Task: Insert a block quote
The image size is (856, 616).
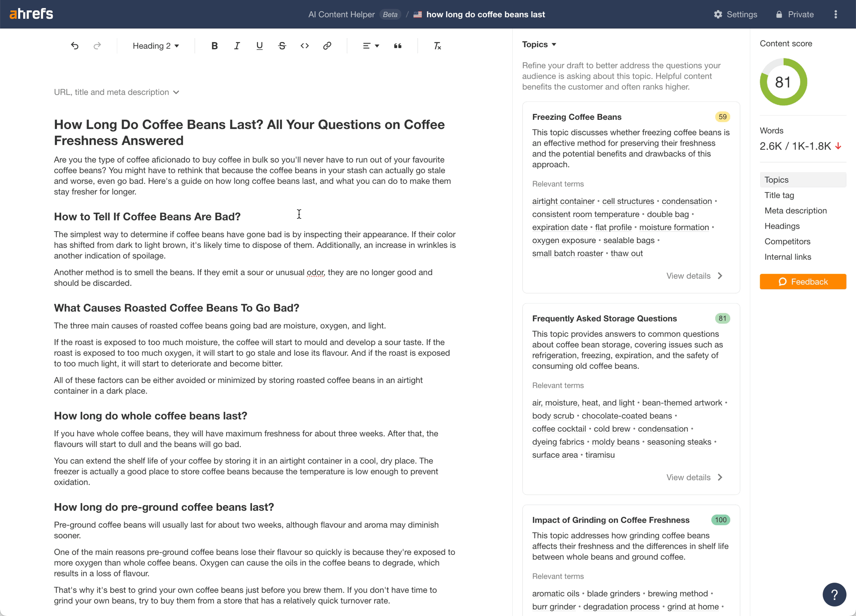Action: [x=398, y=46]
